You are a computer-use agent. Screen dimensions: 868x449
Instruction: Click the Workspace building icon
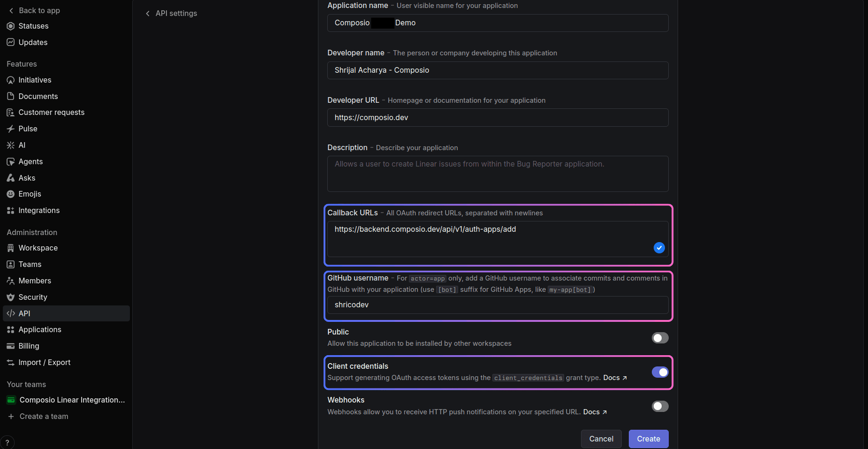pyautogui.click(x=10, y=248)
